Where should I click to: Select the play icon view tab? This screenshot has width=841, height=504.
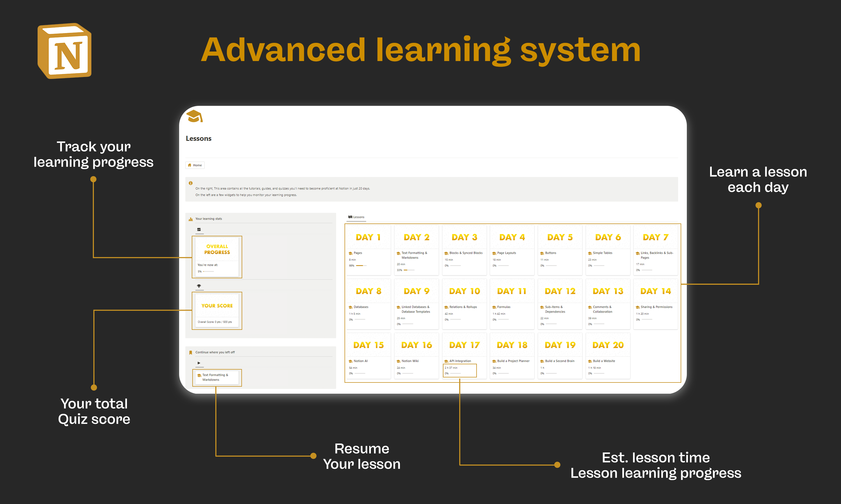[x=199, y=363]
